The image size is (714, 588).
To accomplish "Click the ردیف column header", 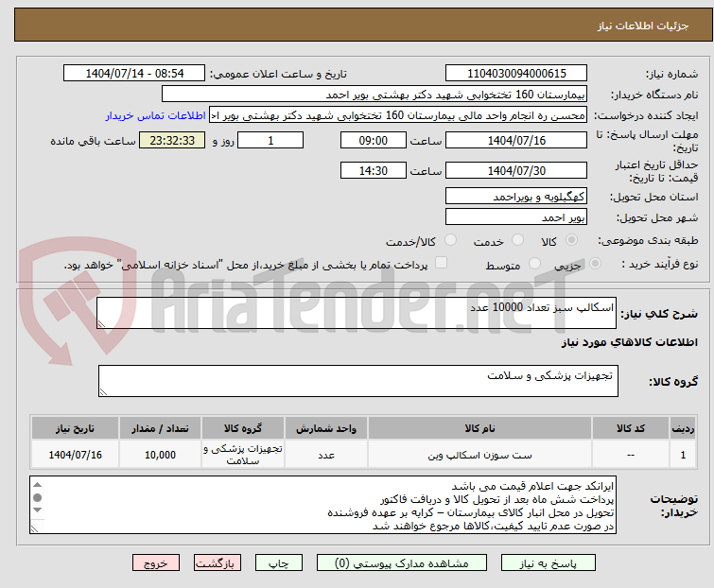I will (683, 428).
